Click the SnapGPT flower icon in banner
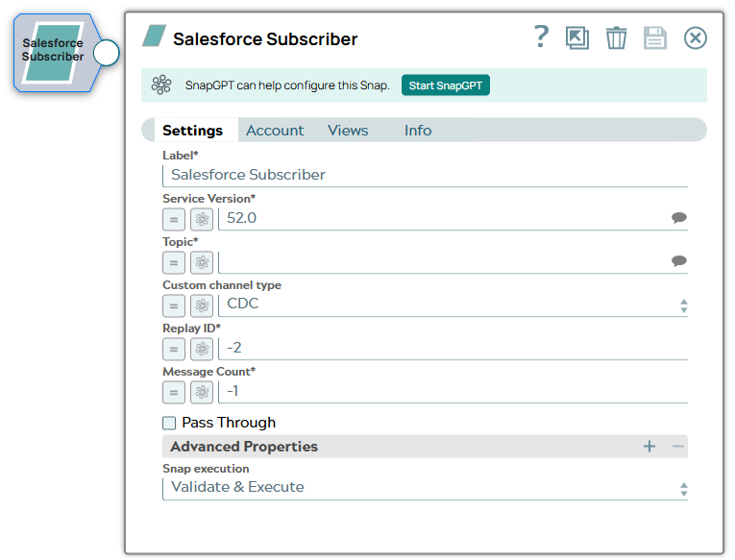Viewport: 735px width, 560px height. tap(161, 85)
